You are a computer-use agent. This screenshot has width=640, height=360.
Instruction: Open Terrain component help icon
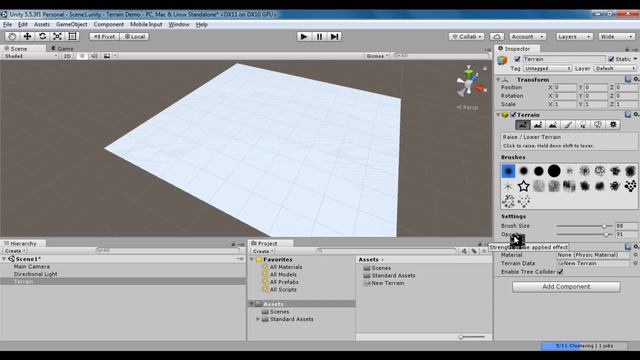[628, 115]
